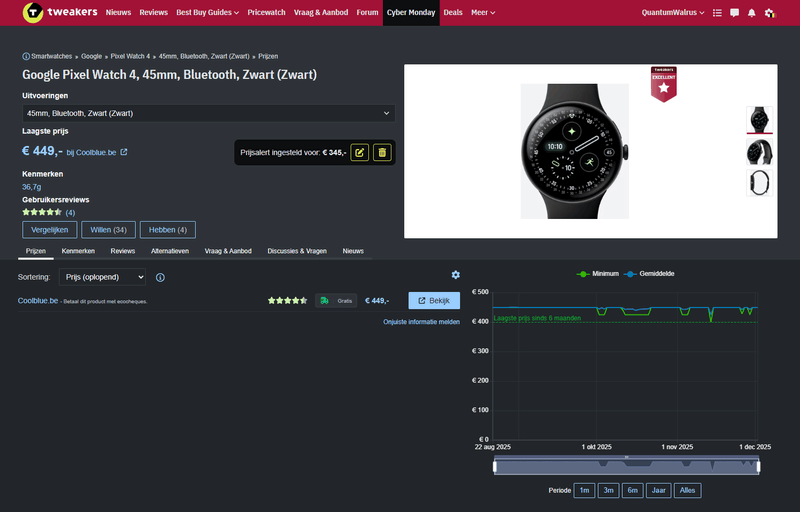Viewport: 800px width, 512px height.
Task: Set chart period to Alles
Action: click(687, 491)
